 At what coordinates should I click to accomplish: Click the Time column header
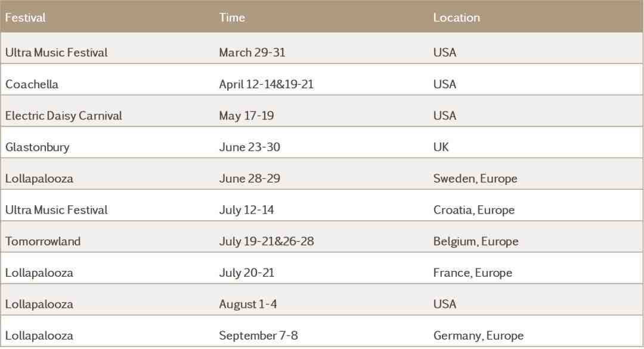(x=231, y=18)
